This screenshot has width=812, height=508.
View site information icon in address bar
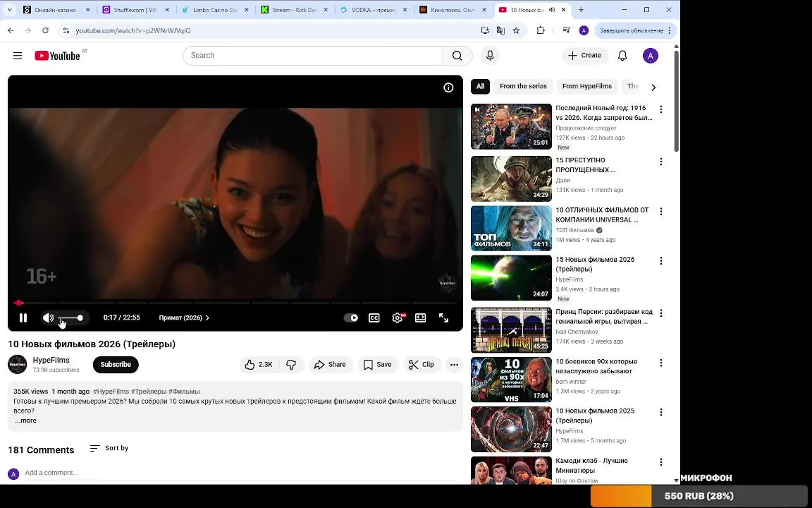pyautogui.click(x=66, y=30)
